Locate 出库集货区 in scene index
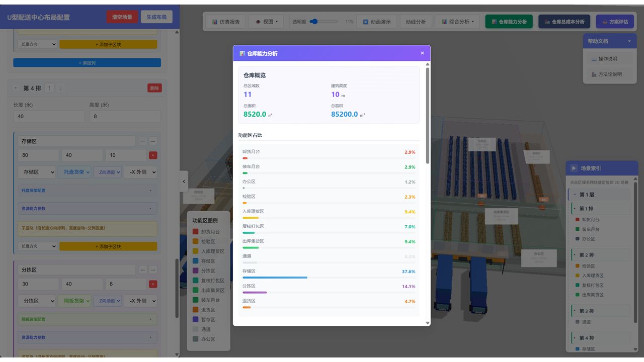 (592, 295)
